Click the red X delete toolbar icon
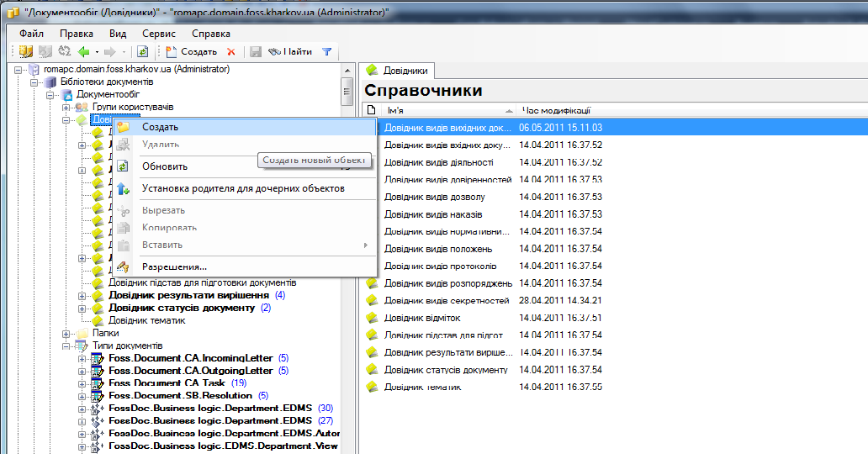 pyautogui.click(x=231, y=52)
